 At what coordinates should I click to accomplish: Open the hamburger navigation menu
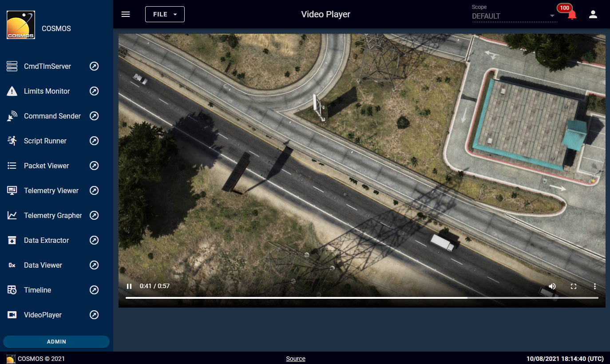[126, 14]
